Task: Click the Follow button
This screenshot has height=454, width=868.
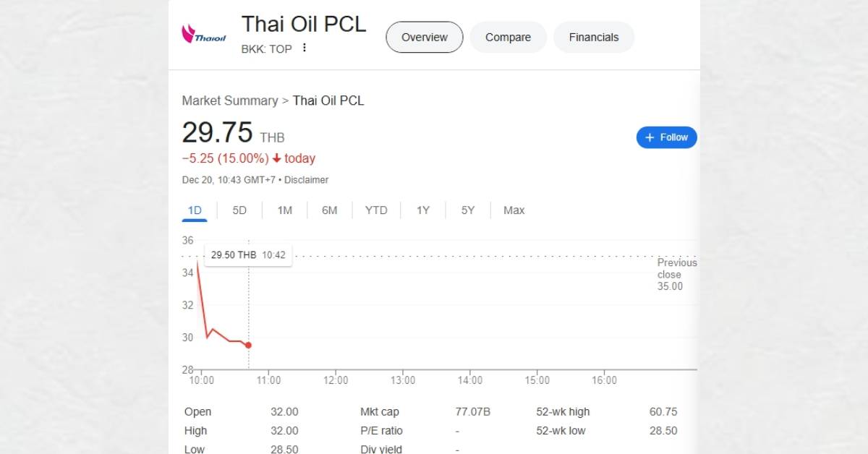Action: [666, 137]
